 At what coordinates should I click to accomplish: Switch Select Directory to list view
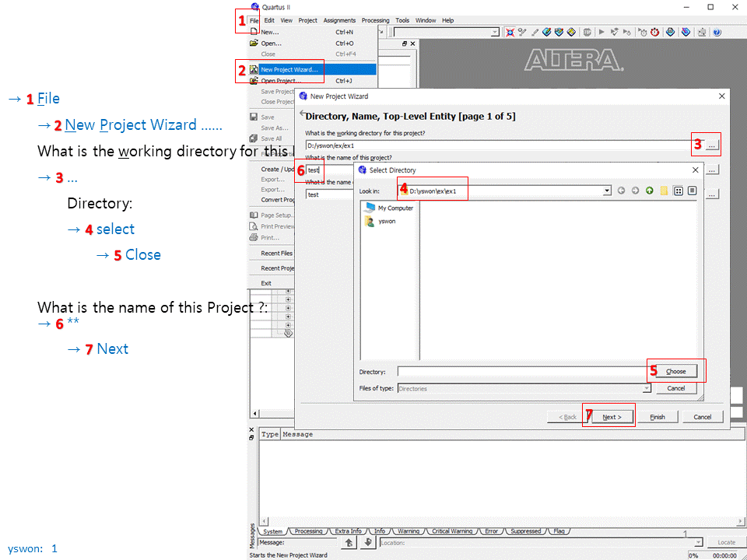679,191
